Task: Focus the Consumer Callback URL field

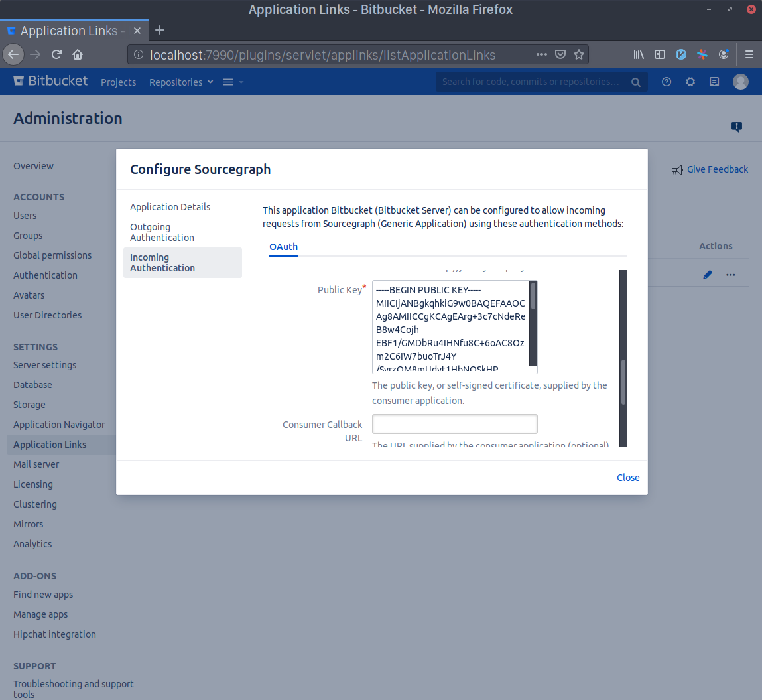Action: 454,424
